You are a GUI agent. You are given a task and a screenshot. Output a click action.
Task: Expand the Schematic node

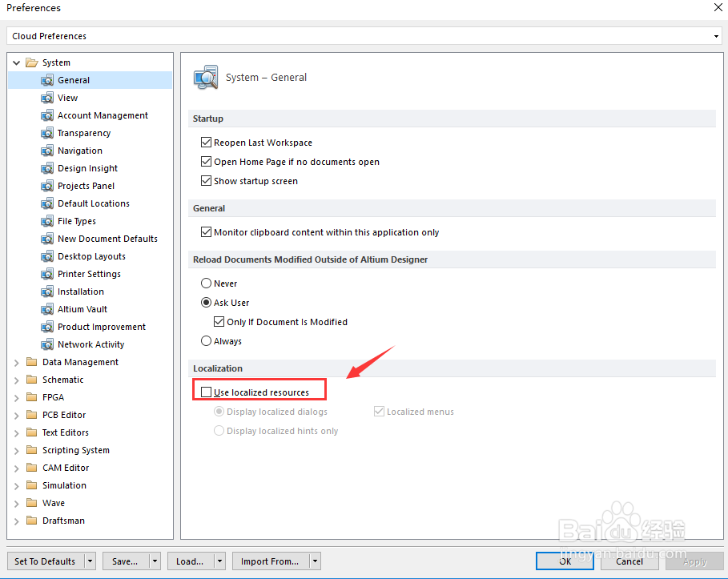click(16, 380)
